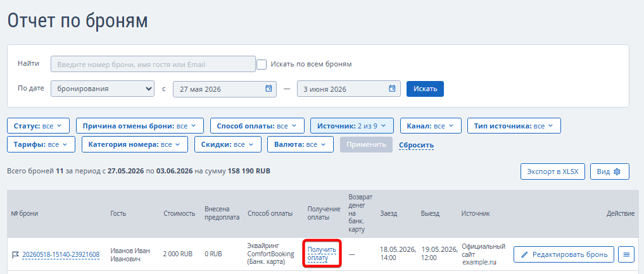Click guest name Иванов Иван Иванович

coord(130,255)
